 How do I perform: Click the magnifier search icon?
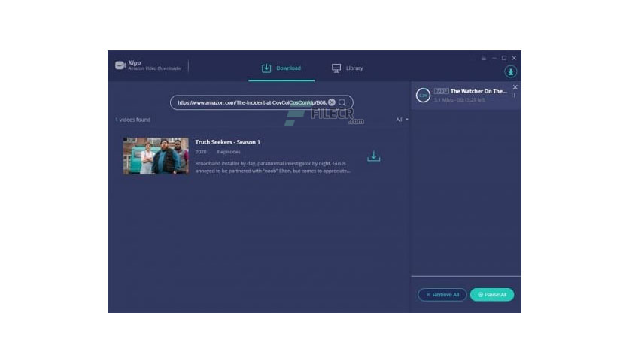(x=342, y=102)
